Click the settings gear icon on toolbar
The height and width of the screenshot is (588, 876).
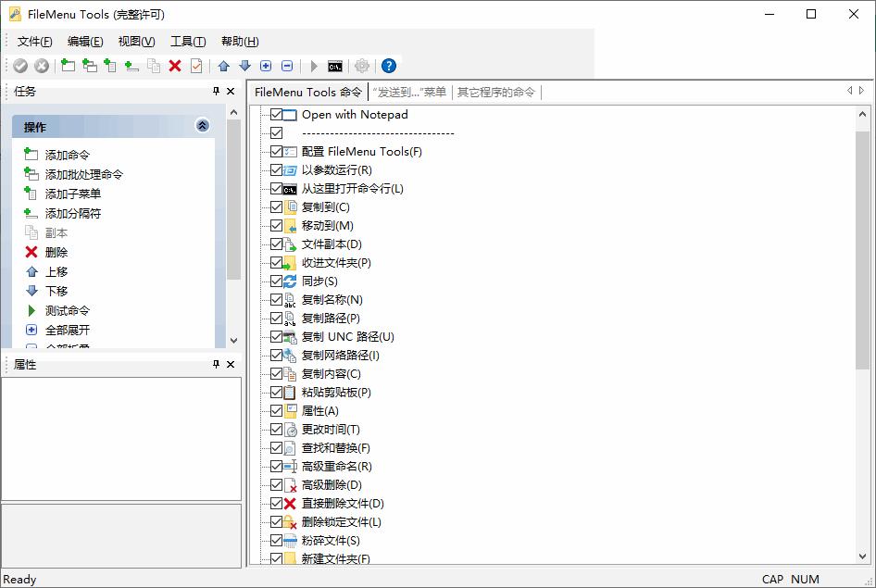click(361, 65)
